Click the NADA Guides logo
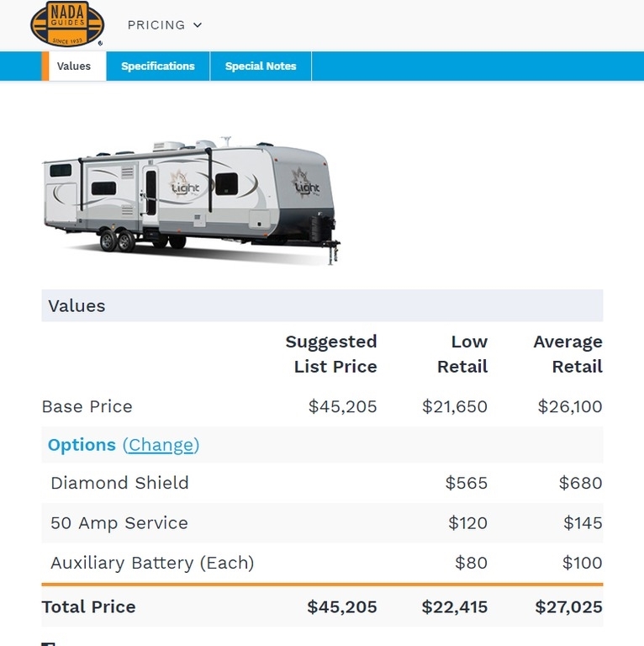The image size is (644, 646). pyautogui.click(x=67, y=24)
